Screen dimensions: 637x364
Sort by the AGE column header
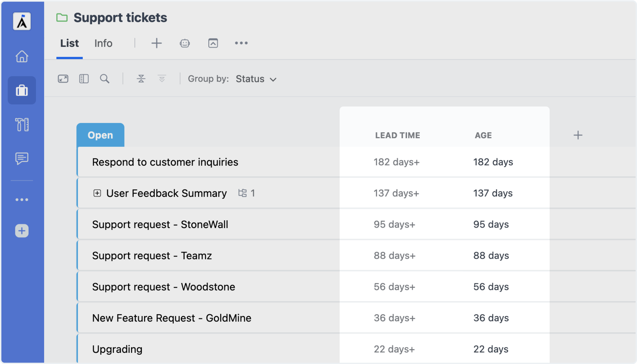pos(483,135)
